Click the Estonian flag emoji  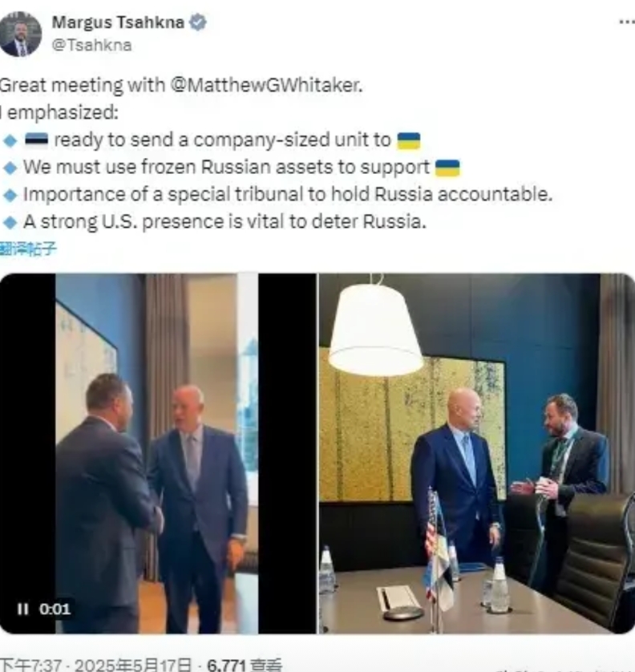(x=36, y=140)
